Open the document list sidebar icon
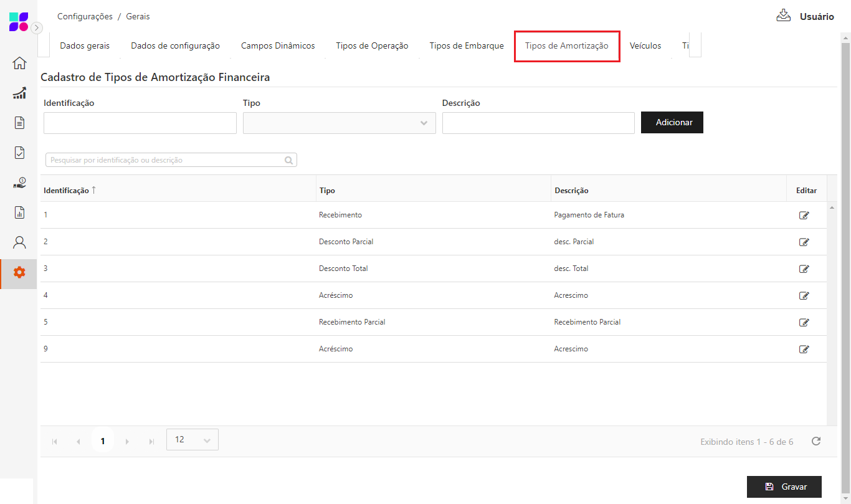 19,123
